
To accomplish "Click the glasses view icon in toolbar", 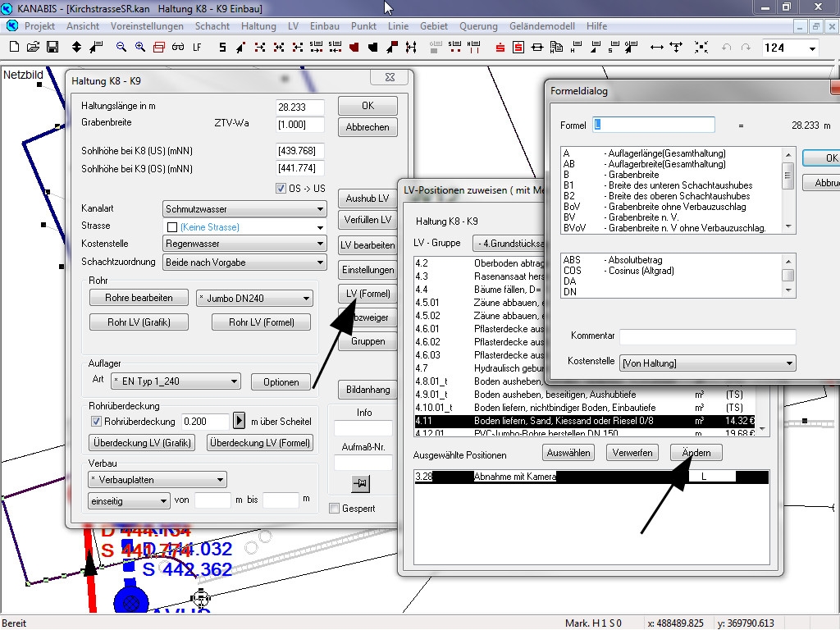I will [177, 48].
